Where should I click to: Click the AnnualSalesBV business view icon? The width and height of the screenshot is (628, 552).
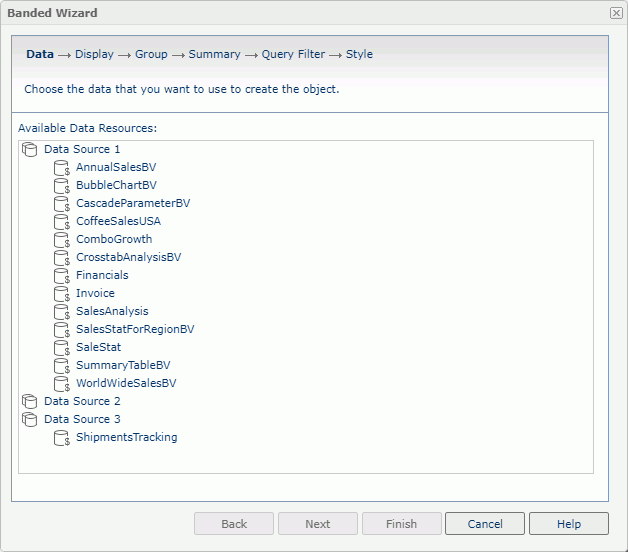coord(62,168)
